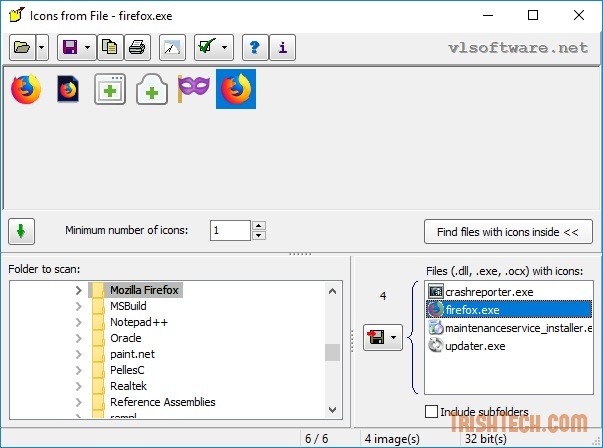Enable the Include subfolders checkbox
The height and width of the screenshot is (448, 603).
431,411
